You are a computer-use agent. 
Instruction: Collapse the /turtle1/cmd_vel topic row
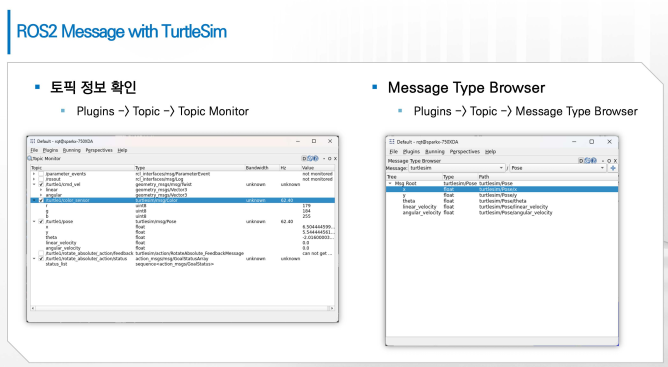(x=34, y=185)
